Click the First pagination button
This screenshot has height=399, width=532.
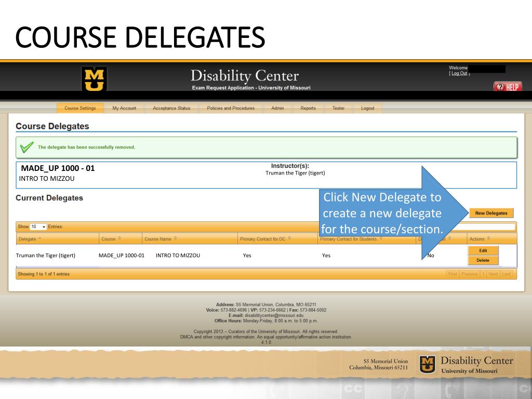pos(453,274)
